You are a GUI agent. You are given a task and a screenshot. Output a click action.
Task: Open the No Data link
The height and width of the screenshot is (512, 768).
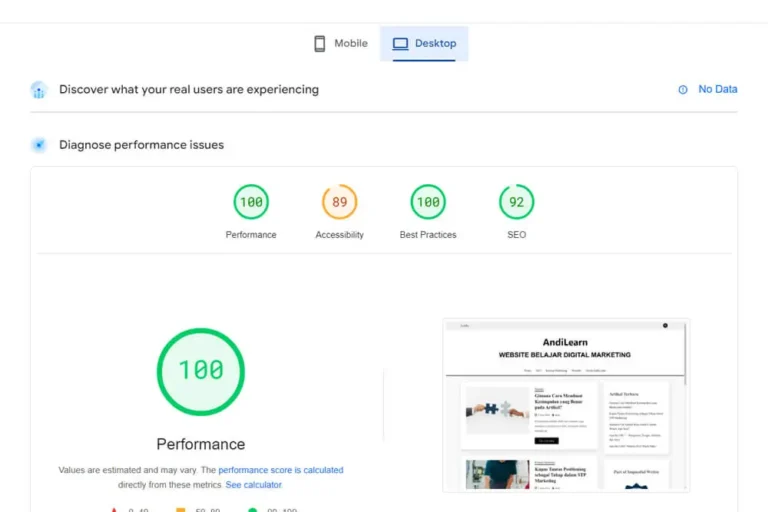click(x=718, y=89)
